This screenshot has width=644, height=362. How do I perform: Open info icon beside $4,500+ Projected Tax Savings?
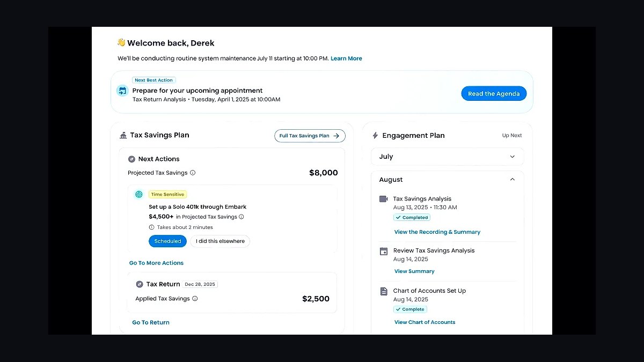pos(241,217)
